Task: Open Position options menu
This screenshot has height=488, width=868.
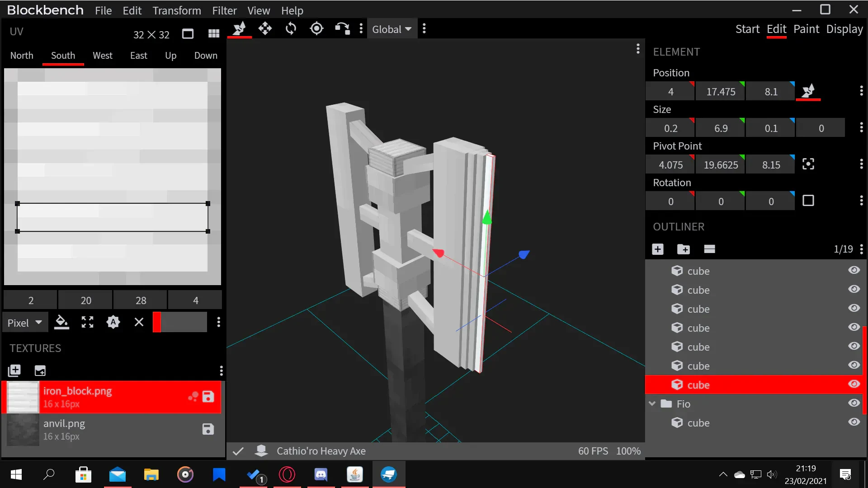Action: (861, 91)
